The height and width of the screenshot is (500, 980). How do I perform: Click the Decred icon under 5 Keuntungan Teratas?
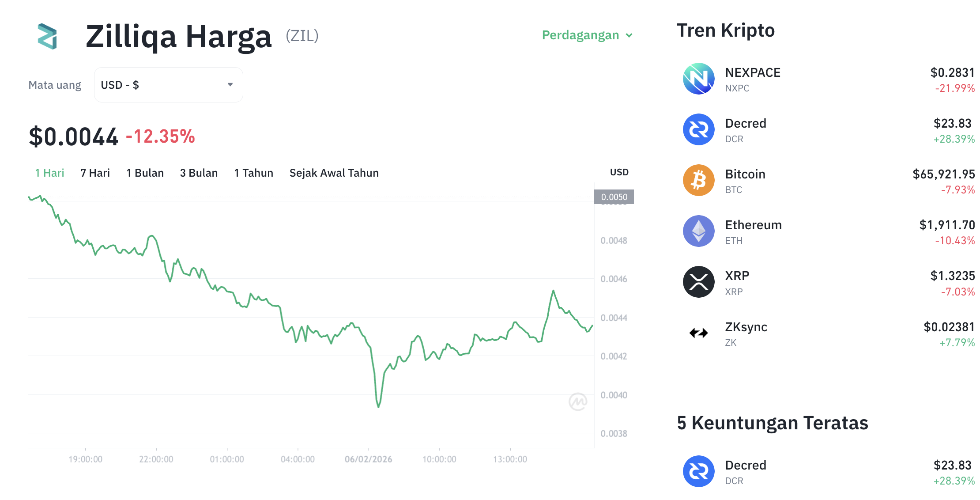699,472
